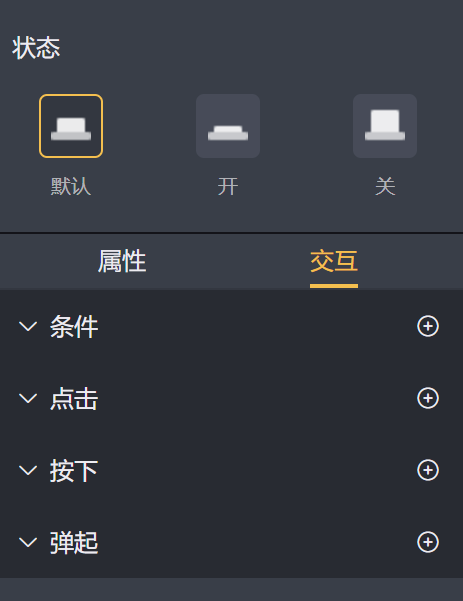Screen dimensions: 463x601
Task: Collapse the 条件 section chevron
Action: coord(28,327)
